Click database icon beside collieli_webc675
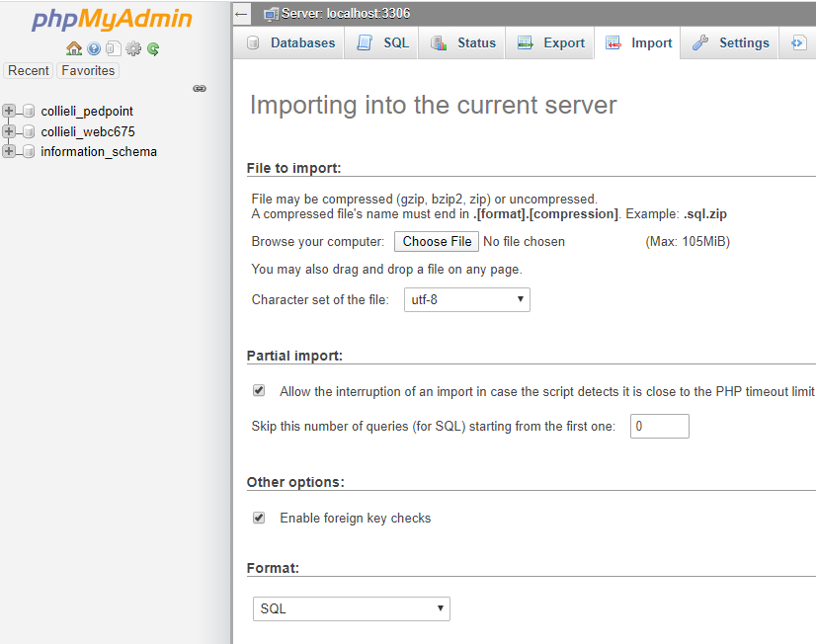The height and width of the screenshot is (644, 816). pos(30,131)
